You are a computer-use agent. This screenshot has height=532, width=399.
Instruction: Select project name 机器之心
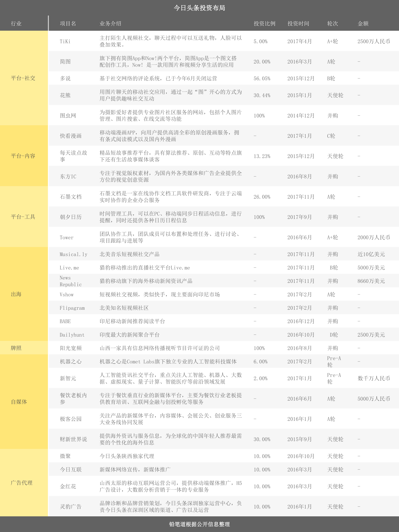tap(71, 362)
